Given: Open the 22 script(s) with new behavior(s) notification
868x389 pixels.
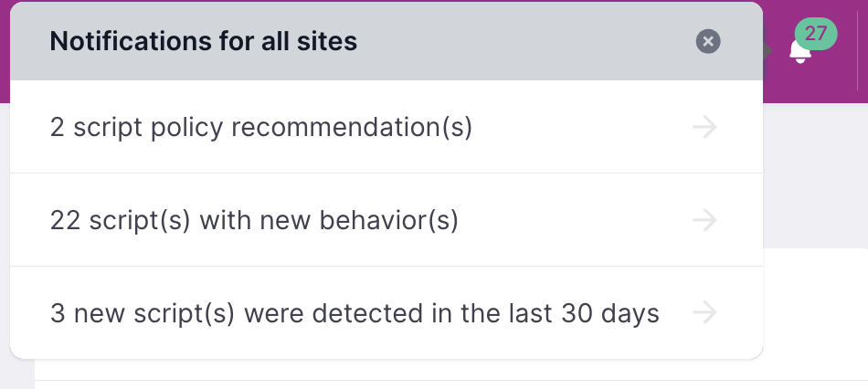Looking at the screenshot, I should click(x=386, y=220).
